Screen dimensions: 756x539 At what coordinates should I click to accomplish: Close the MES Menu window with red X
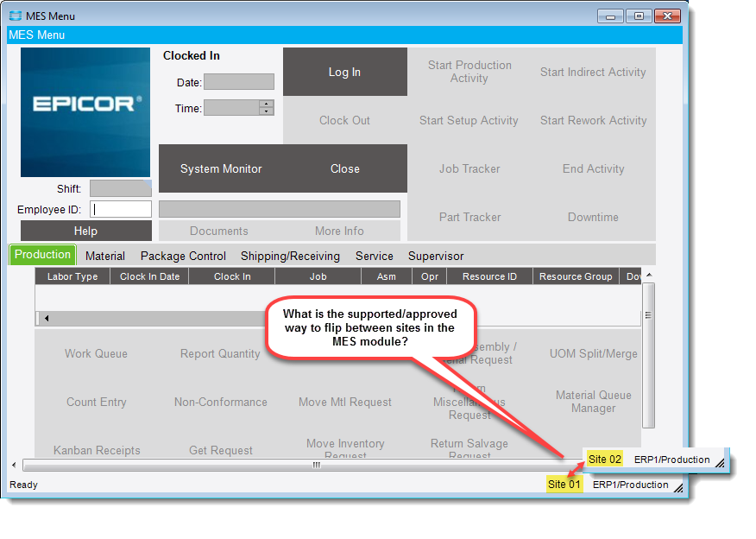point(667,16)
